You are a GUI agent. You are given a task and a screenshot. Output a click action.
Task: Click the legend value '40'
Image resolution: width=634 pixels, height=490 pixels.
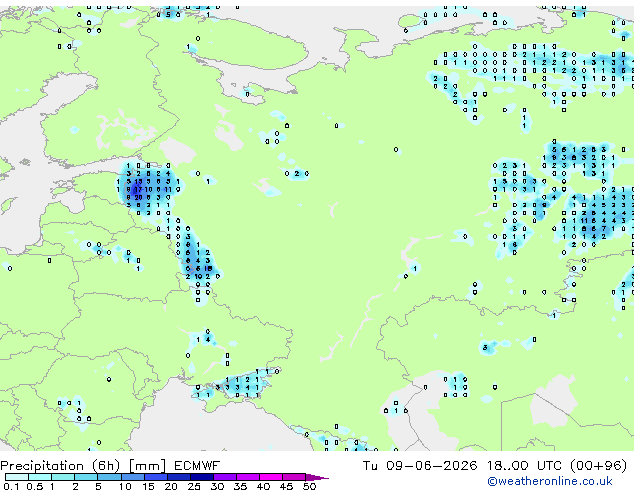point(263,486)
